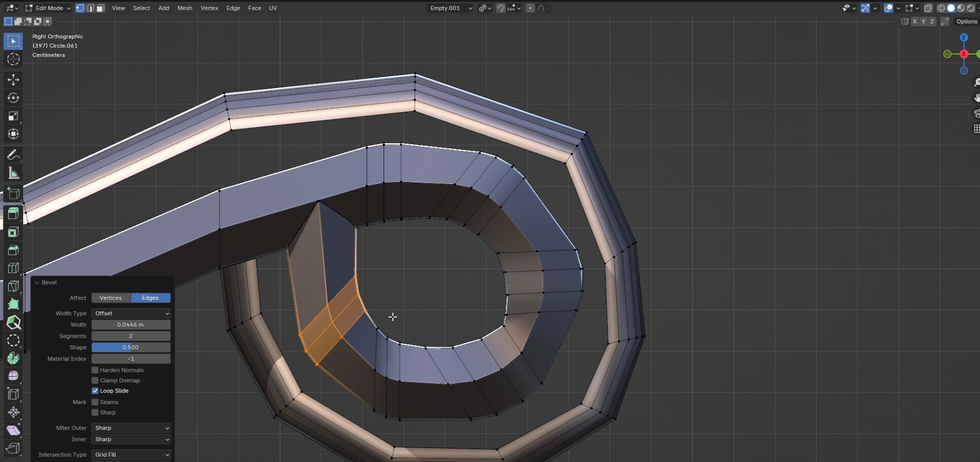Open the Intersection Type dropdown
This screenshot has height=462, width=980.
tap(131, 455)
